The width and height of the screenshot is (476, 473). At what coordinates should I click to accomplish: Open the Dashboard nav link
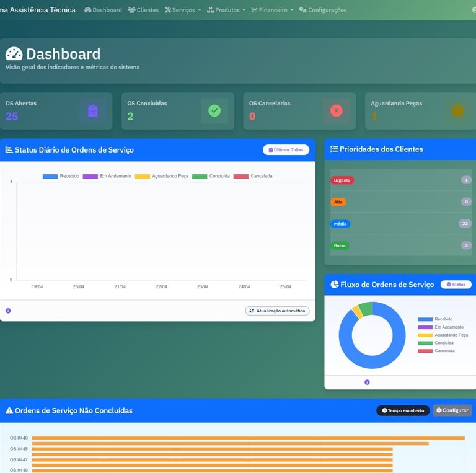point(104,10)
